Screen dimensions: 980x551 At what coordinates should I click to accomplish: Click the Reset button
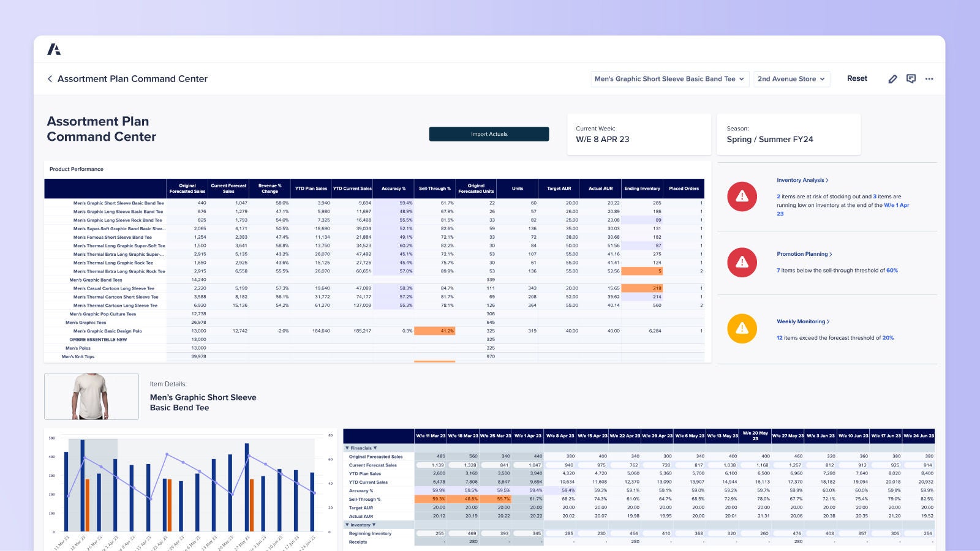[857, 78]
